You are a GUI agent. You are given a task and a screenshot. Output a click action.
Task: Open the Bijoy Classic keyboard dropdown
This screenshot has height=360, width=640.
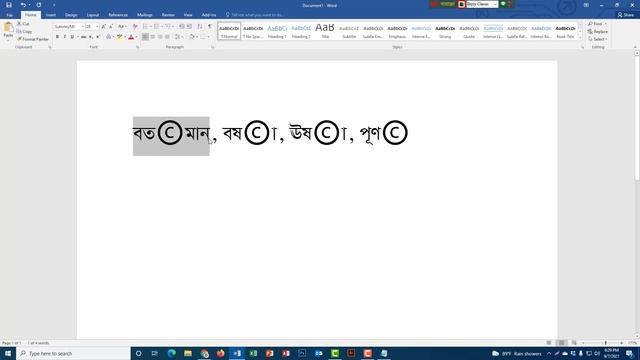(495, 4)
